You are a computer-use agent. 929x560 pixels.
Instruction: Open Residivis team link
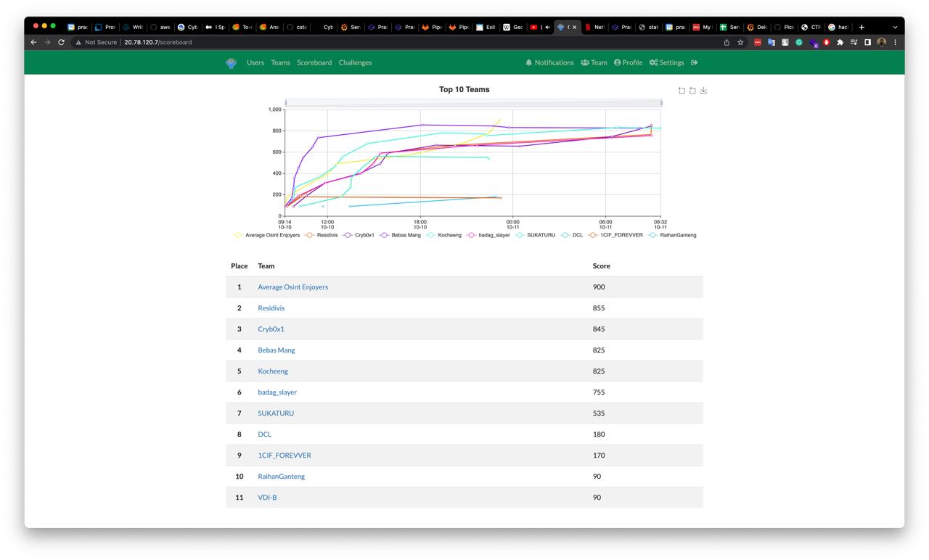point(271,308)
